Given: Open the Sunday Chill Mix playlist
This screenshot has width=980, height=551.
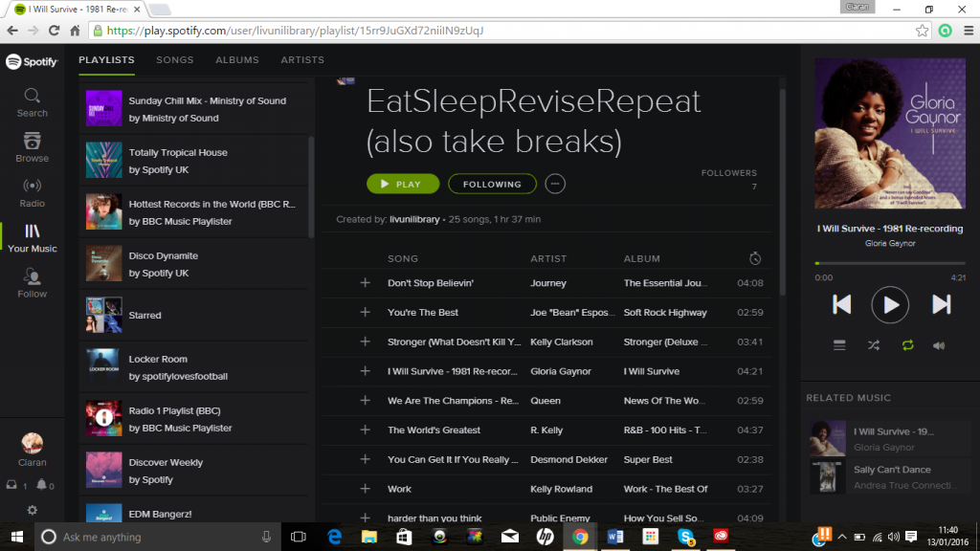Looking at the screenshot, I should [193, 109].
